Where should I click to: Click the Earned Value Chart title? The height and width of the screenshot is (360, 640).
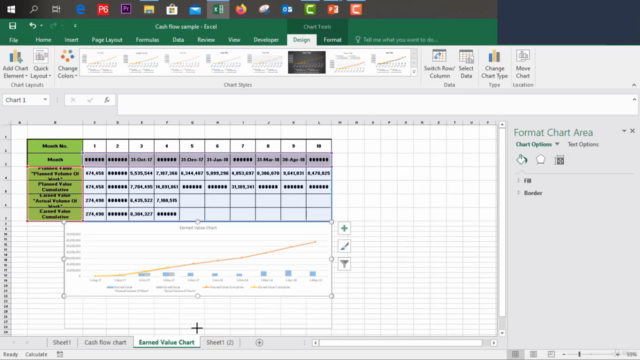pos(198,228)
